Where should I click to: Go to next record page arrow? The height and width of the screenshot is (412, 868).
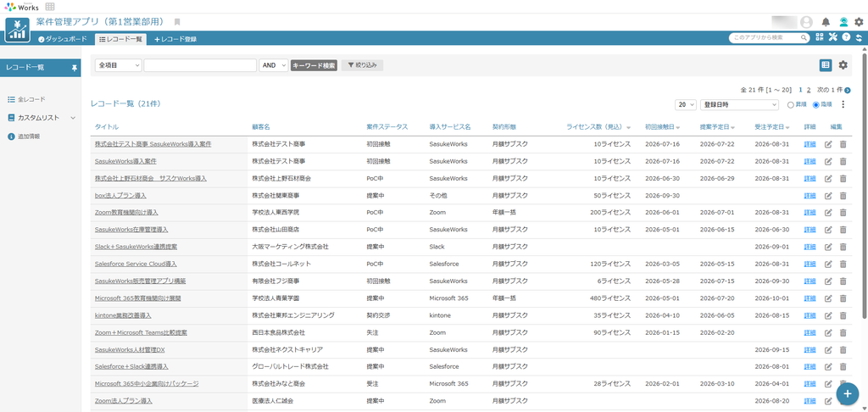pyautogui.click(x=848, y=90)
